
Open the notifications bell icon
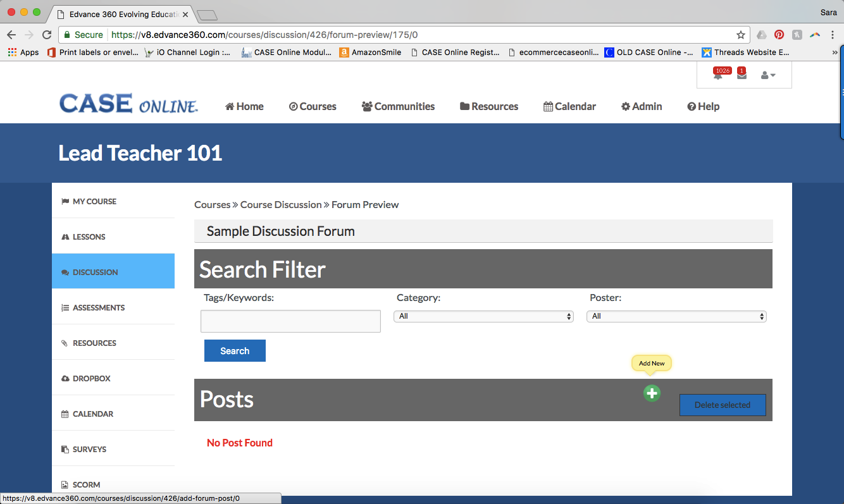coord(718,76)
